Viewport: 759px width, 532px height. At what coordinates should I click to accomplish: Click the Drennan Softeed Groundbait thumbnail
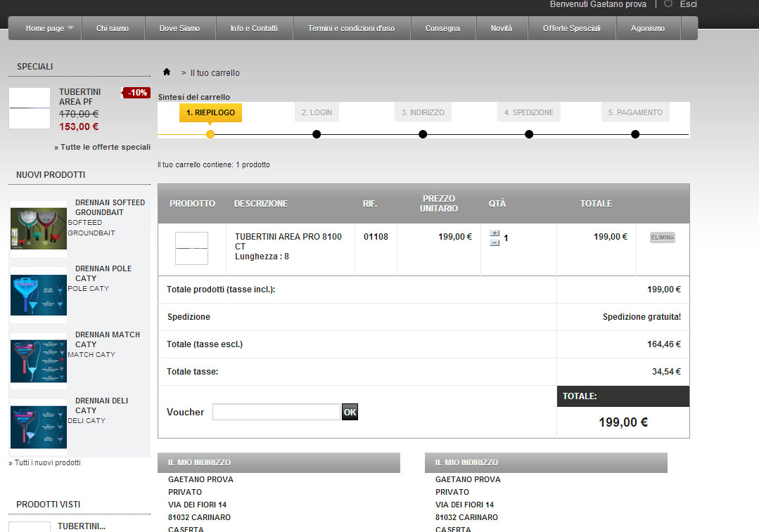pyautogui.click(x=39, y=228)
